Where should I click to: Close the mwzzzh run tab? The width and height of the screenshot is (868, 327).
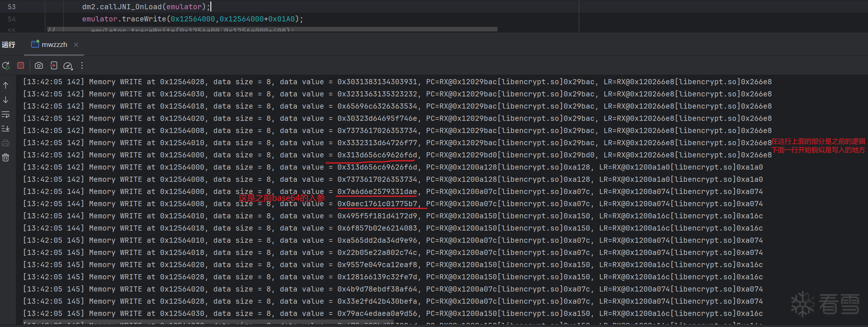76,45
